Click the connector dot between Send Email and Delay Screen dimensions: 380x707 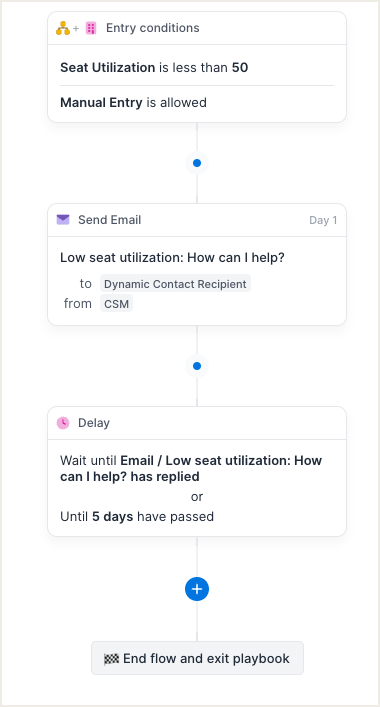[x=197, y=366]
